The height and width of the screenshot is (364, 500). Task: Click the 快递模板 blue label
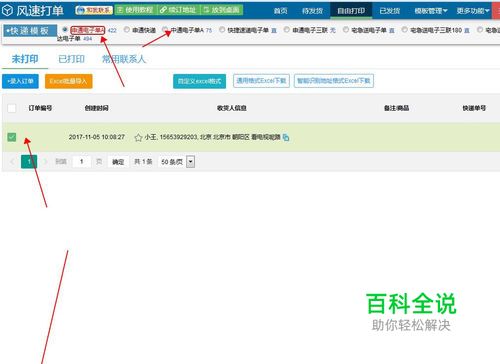[30, 31]
